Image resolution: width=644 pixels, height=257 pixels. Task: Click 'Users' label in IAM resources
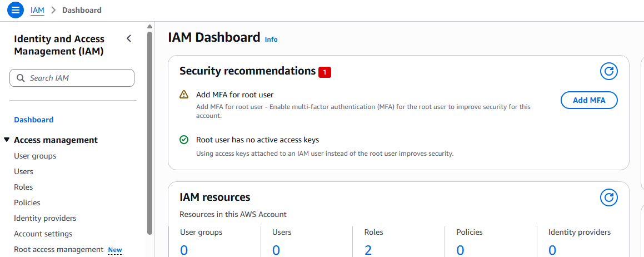coord(282,233)
